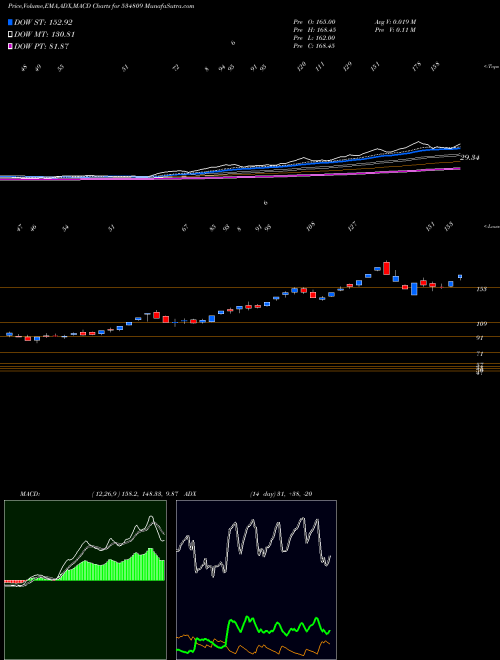Click the ADX chart title label
Viewport: 500px width, 660px height.
(191, 494)
